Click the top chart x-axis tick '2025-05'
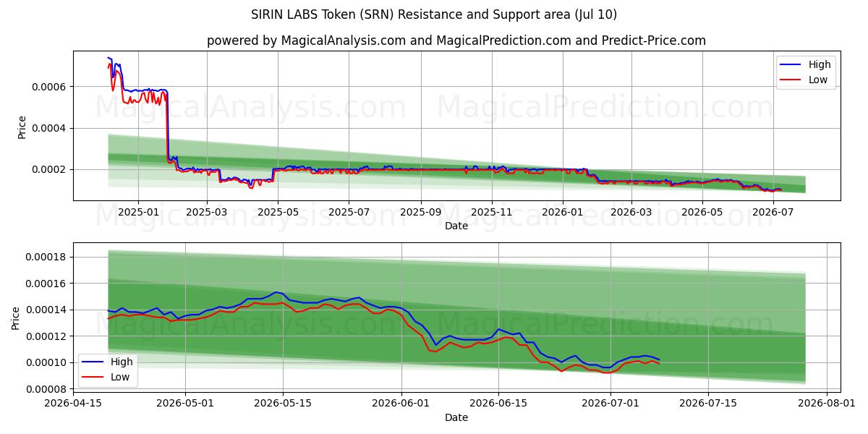 click(x=278, y=213)
